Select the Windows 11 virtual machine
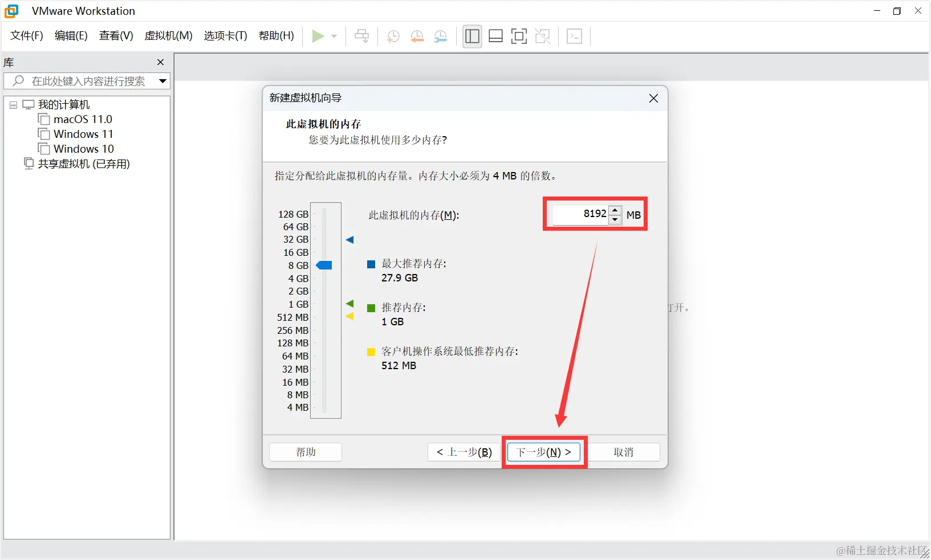Screen dimensions: 931x560 (83, 134)
